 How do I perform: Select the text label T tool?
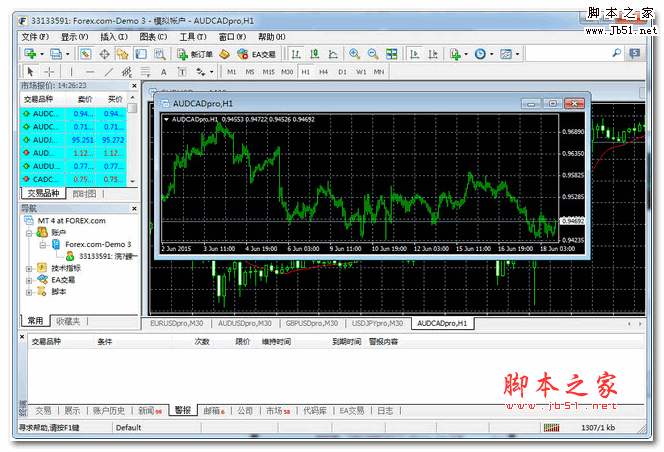(x=182, y=72)
